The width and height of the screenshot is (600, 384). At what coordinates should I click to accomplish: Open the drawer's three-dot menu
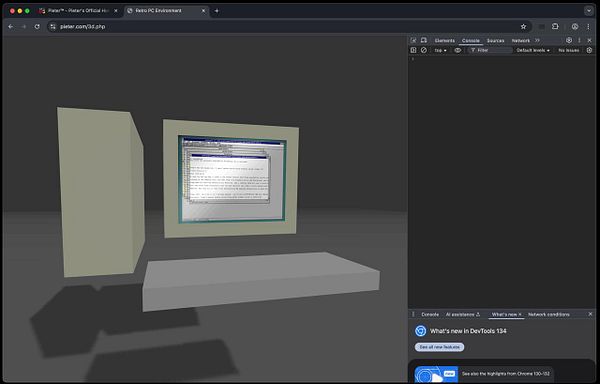pyautogui.click(x=413, y=314)
